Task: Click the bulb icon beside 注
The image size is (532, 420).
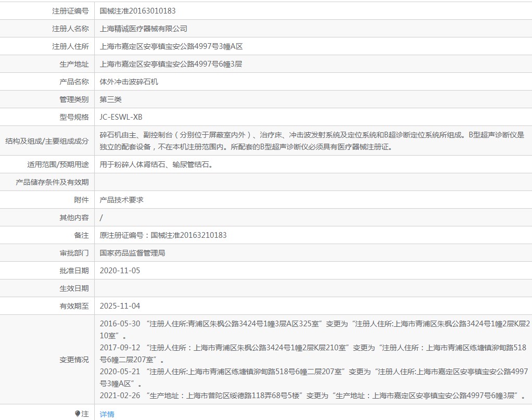Action: click(78, 414)
